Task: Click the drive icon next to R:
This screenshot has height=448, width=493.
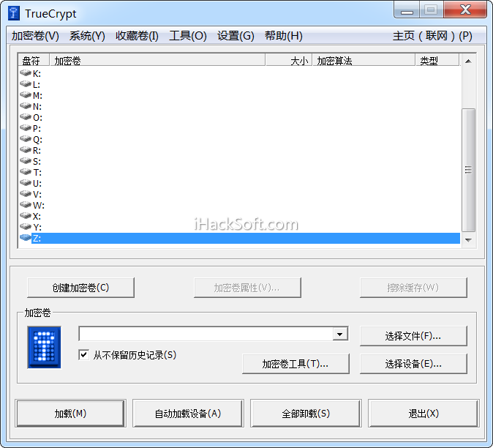Action: (x=25, y=150)
